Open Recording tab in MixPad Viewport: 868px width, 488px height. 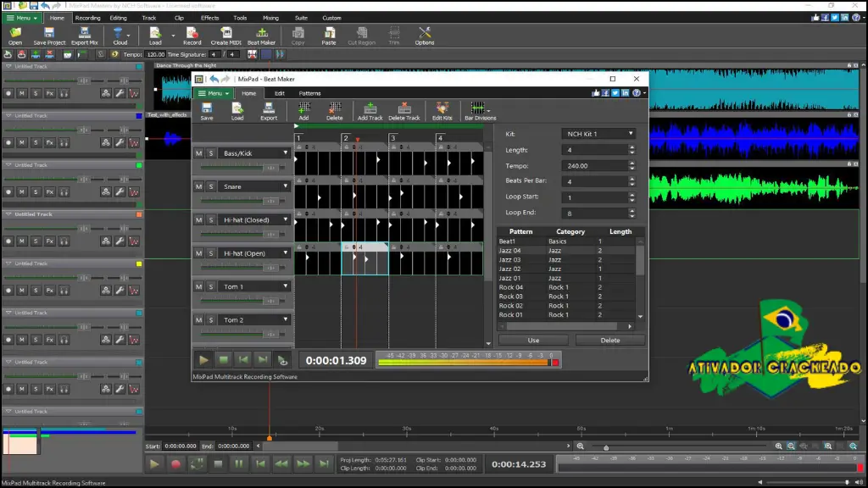coord(87,18)
